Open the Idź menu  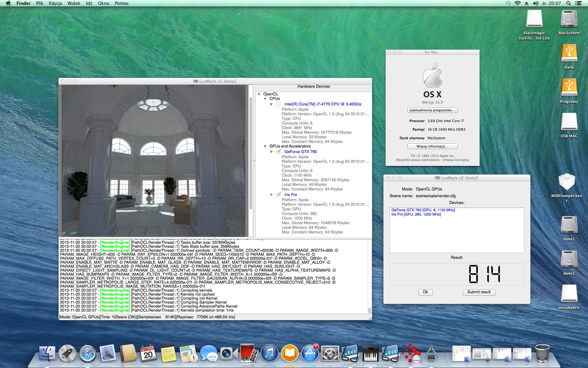89,3
